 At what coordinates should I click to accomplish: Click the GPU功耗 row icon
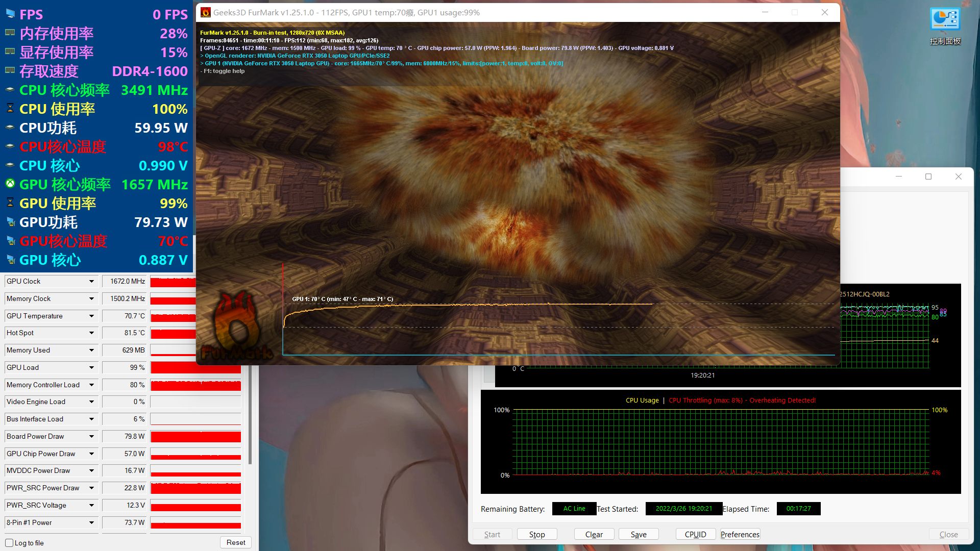10,222
